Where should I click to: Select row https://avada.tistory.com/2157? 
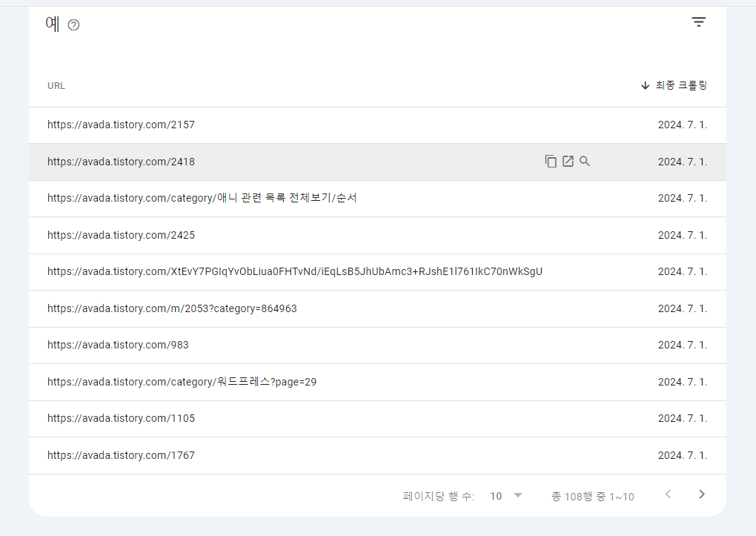[x=377, y=125]
